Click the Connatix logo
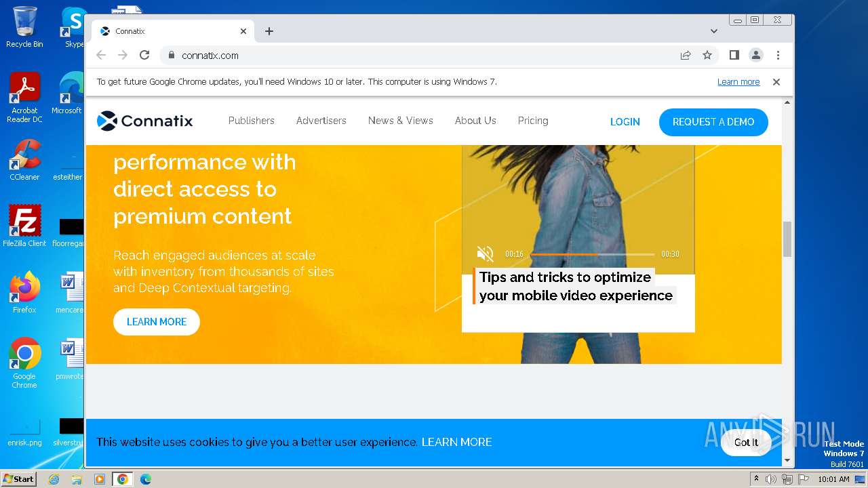Viewport: 868px width, 488px height. tap(144, 121)
